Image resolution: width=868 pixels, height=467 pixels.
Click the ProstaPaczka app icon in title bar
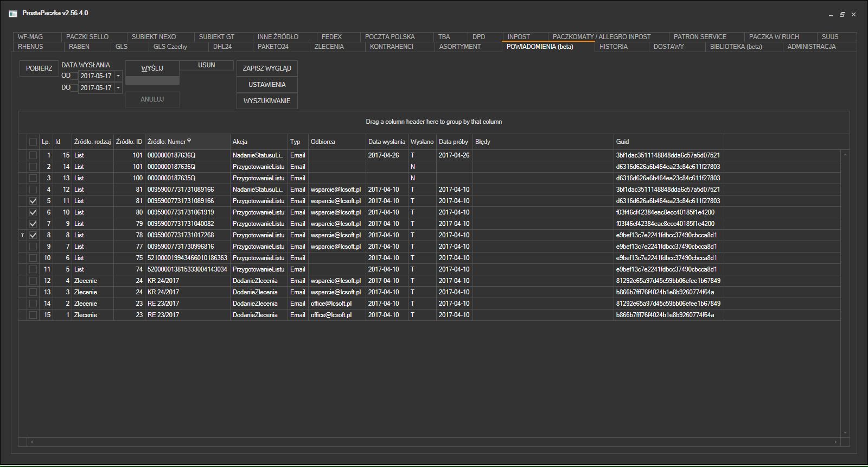tap(13, 13)
